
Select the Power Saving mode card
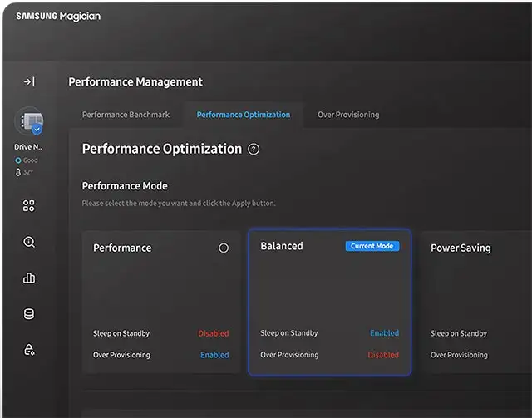click(x=476, y=302)
